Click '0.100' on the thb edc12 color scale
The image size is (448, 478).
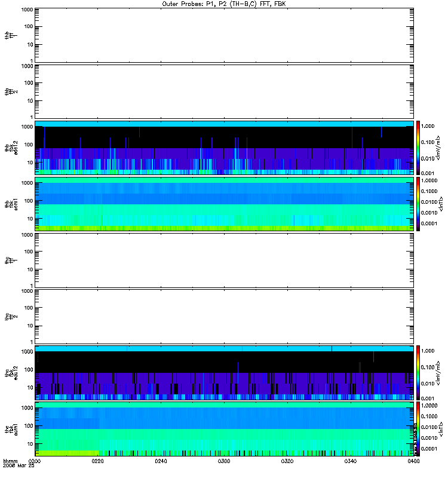428,142
